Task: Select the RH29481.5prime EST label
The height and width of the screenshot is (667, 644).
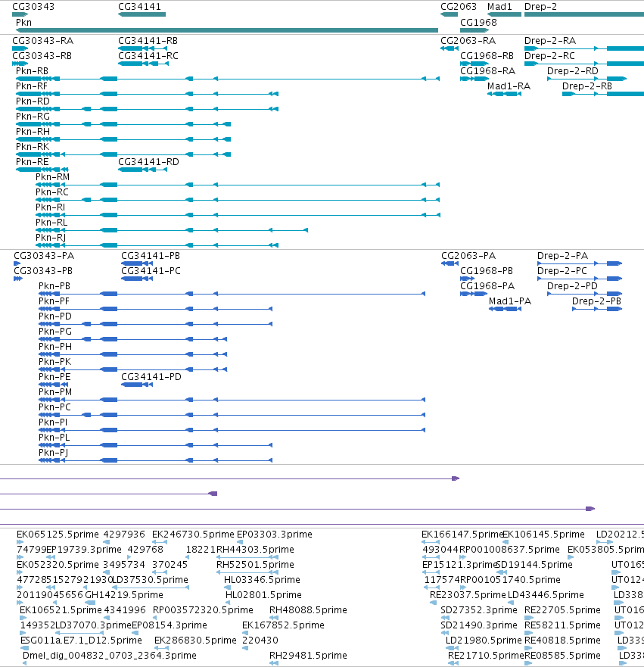Action: coord(308,656)
